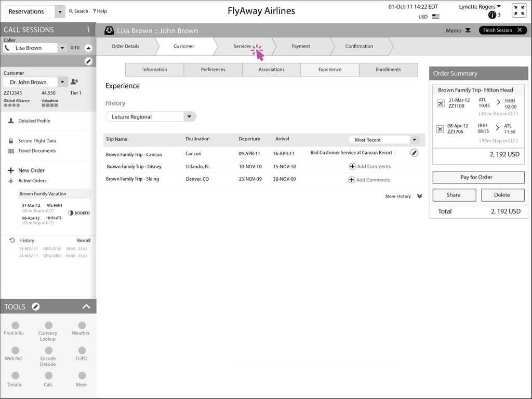Click the View all history link
Viewport: 532px width, 399px height.
coord(84,240)
